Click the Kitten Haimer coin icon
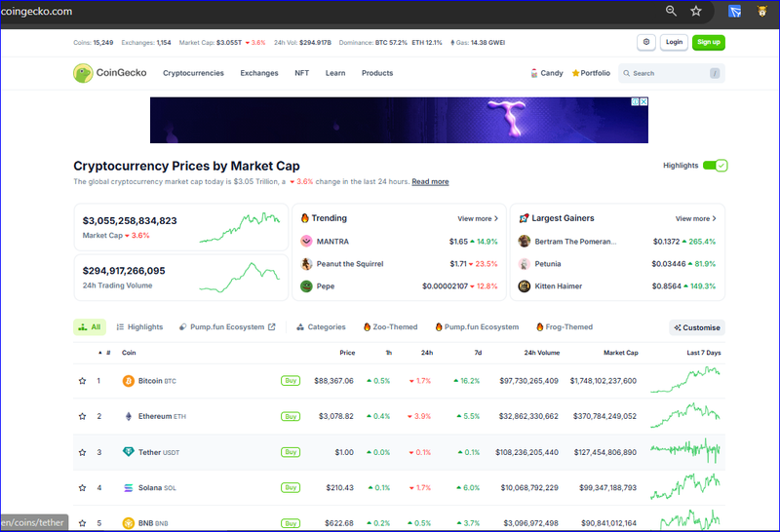 [x=525, y=285]
